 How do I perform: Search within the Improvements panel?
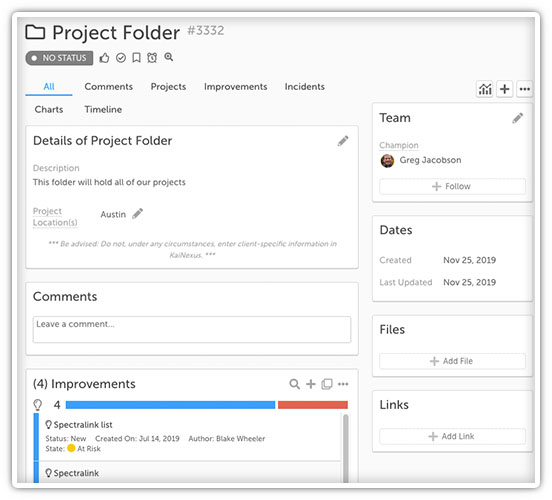294,384
